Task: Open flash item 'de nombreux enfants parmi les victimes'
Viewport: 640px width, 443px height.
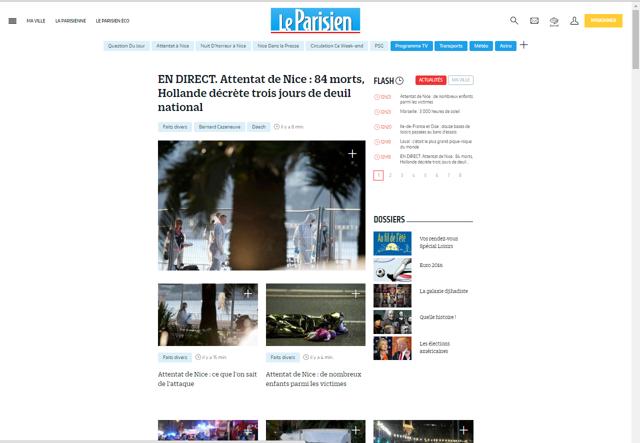Action: (436, 99)
